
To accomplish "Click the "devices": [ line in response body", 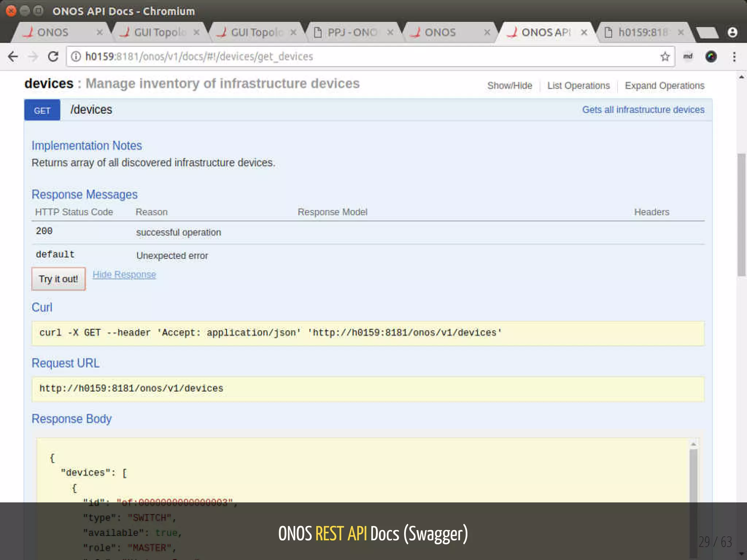I will click(94, 473).
